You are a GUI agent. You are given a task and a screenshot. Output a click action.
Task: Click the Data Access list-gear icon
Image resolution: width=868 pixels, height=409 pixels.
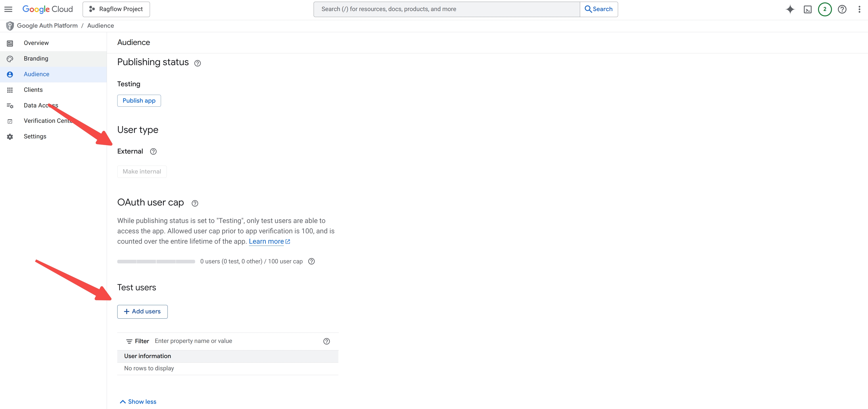click(x=10, y=106)
